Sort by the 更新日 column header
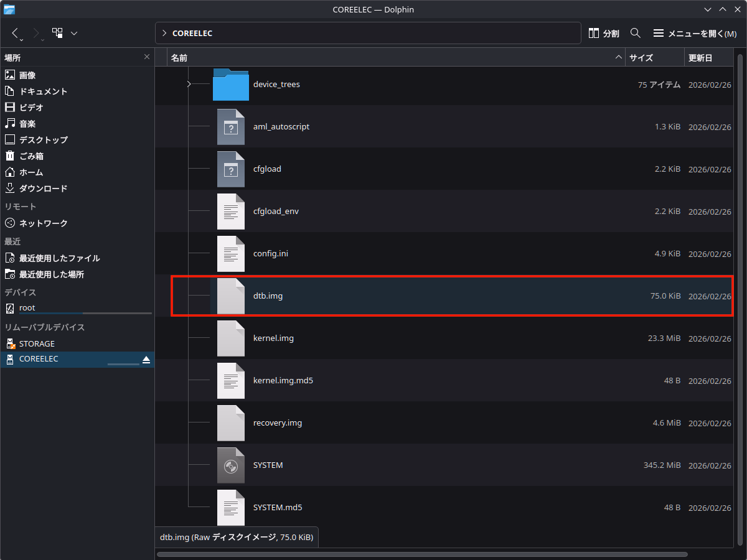 709,57
